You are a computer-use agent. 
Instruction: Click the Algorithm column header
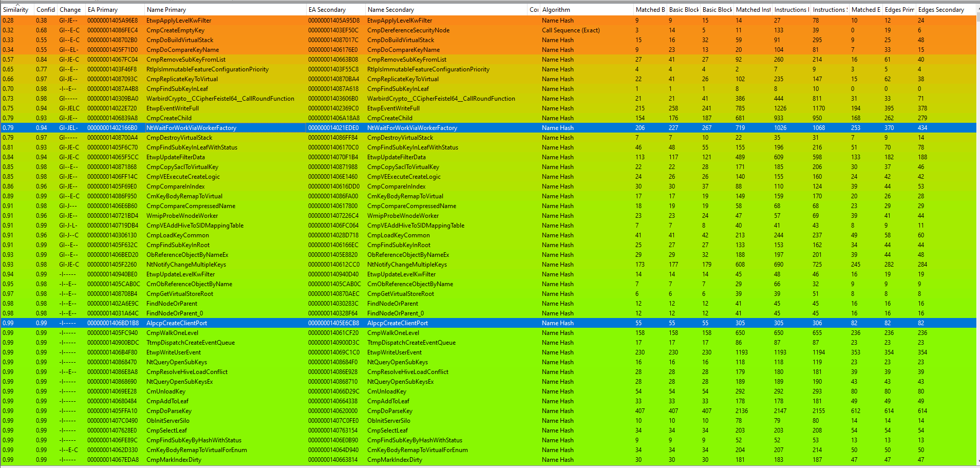pos(556,10)
